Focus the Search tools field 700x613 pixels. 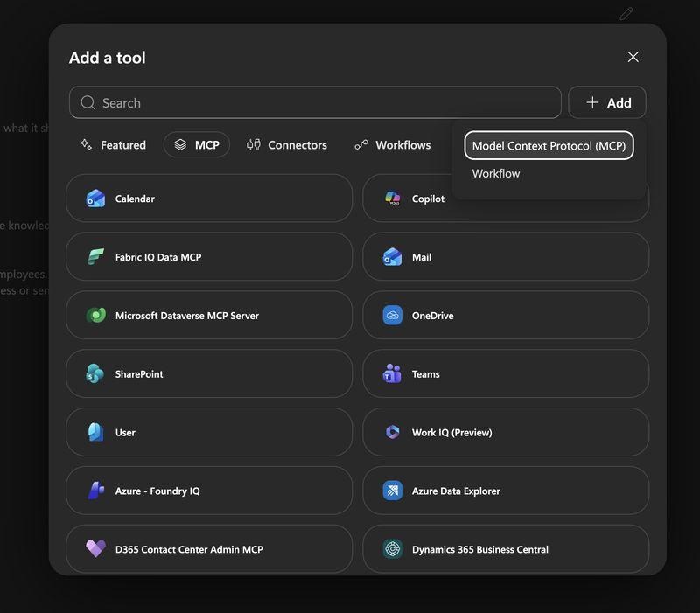tap(315, 102)
